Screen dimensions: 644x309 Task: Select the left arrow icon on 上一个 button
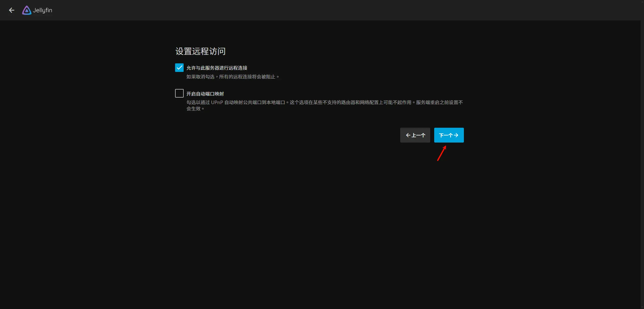tap(408, 135)
